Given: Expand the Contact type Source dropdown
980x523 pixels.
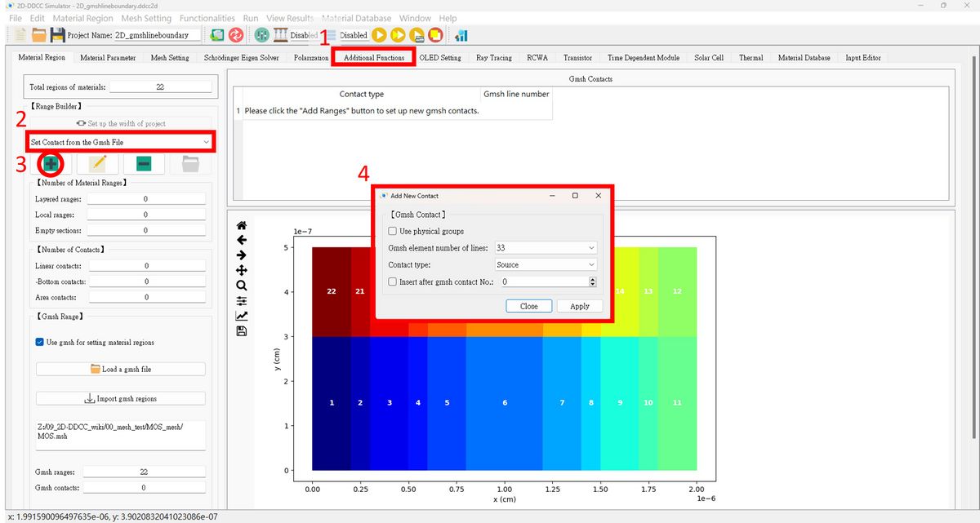Looking at the screenshot, I should pyautogui.click(x=546, y=264).
